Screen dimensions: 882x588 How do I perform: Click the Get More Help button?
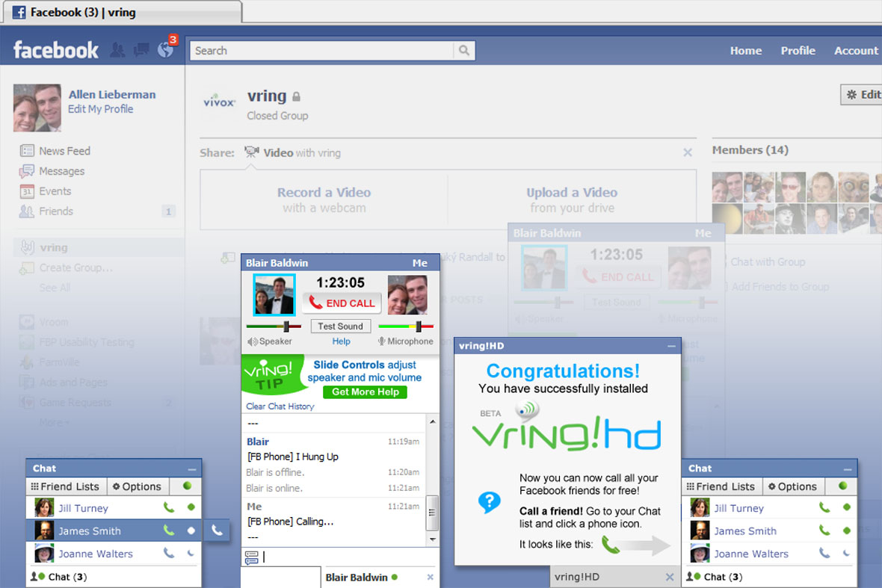365,392
